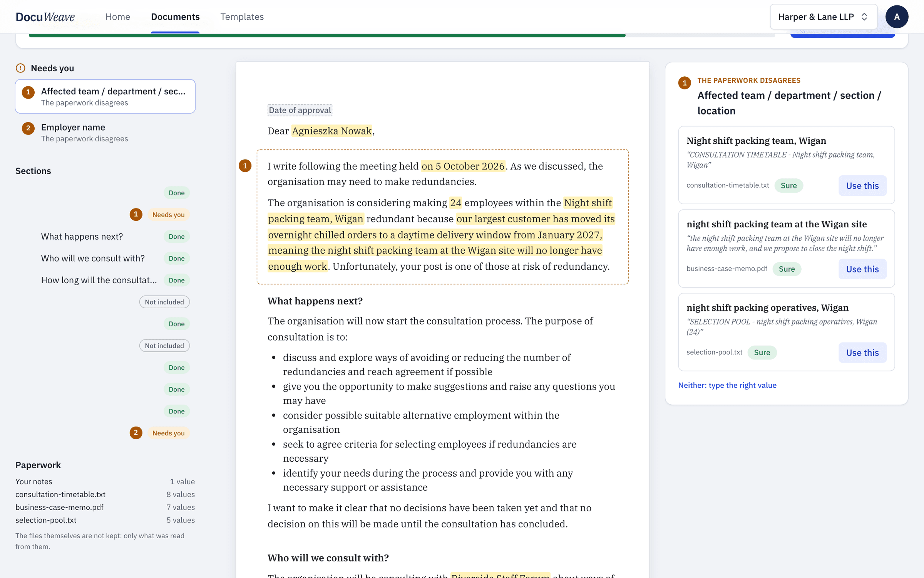Screen dimensions: 924x578
Task: Select the Affected team / department issue card
Action: [x=105, y=96]
